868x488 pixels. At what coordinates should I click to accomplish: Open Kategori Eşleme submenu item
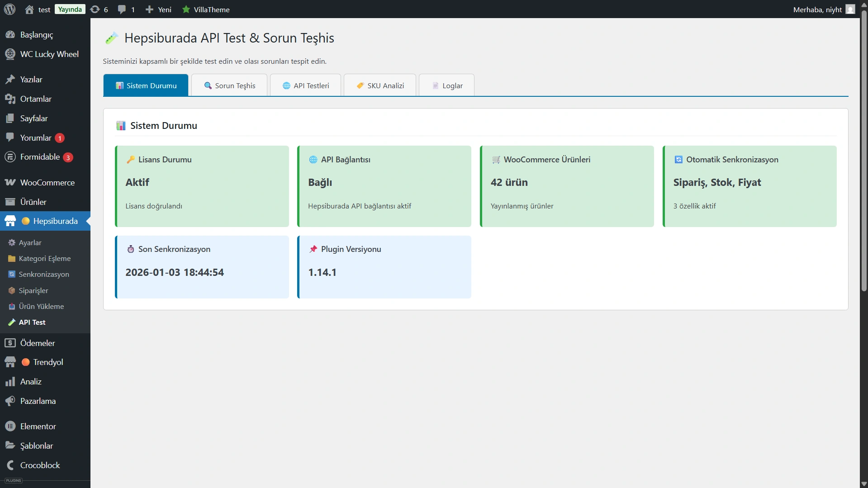[44, 258]
